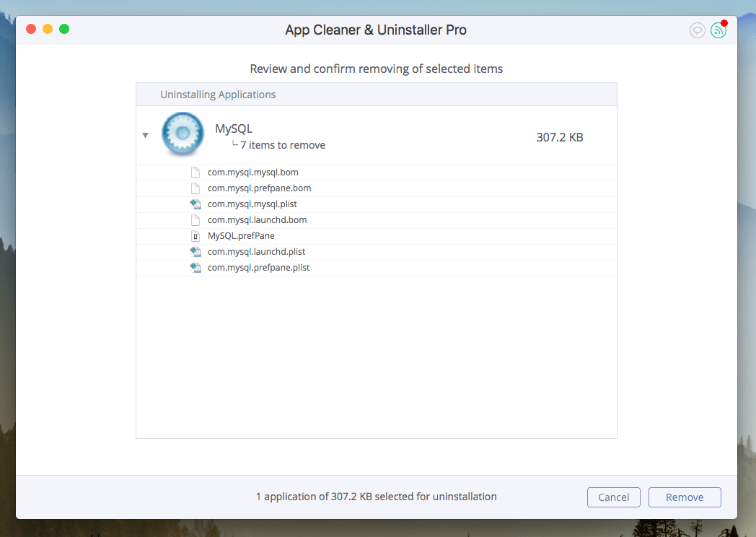This screenshot has width=756, height=537.
Task: Click plist icon beside com.mysql.launchd.plist
Action: point(195,252)
